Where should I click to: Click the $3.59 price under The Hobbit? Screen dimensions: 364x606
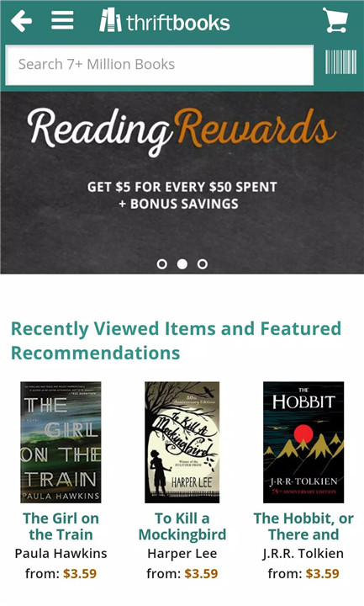[x=322, y=573]
